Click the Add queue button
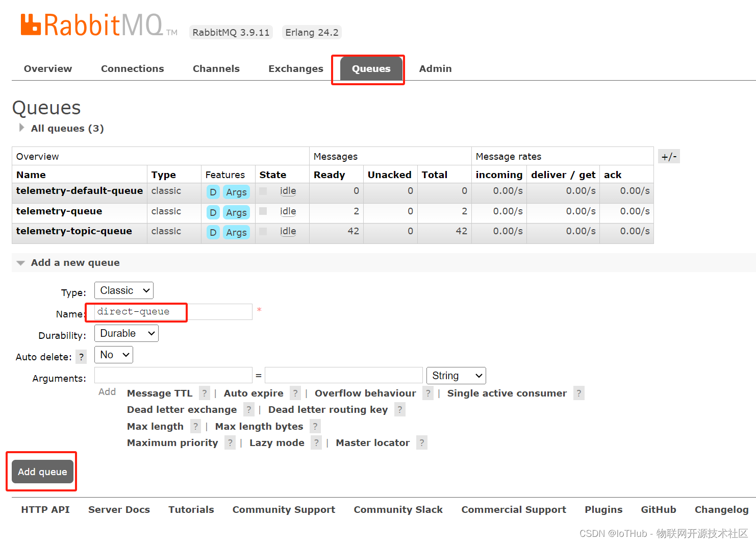Viewport: 756px width, 543px height. click(x=42, y=472)
